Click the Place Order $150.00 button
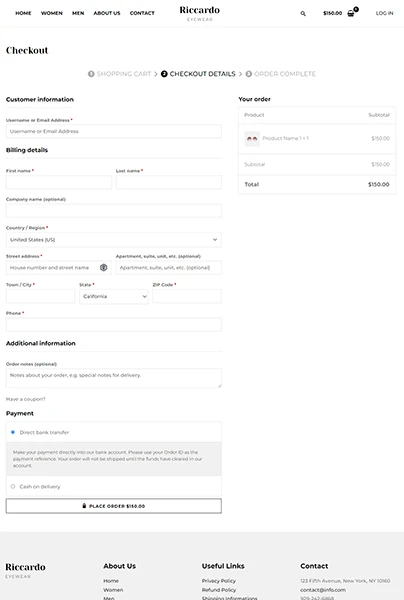404x600 pixels. click(114, 506)
